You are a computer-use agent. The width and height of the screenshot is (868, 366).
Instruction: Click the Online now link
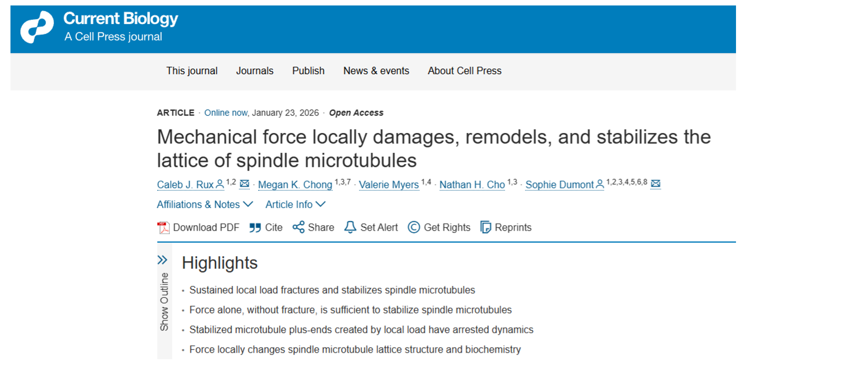[226, 113]
